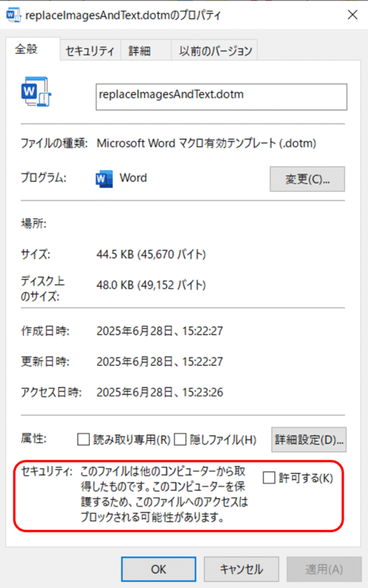Click the 変更(C)... button
The height and width of the screenshot is (588, 368).
coord(307,179)
